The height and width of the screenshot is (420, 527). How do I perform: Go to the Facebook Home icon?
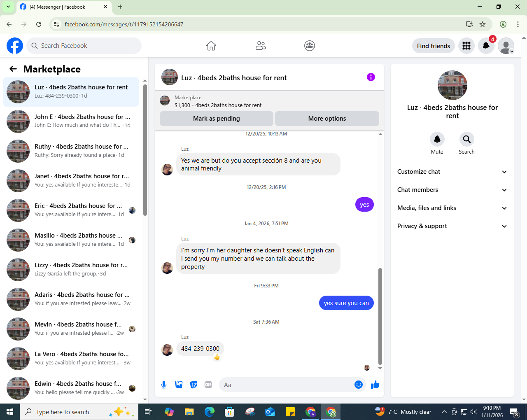pos(211,46)
